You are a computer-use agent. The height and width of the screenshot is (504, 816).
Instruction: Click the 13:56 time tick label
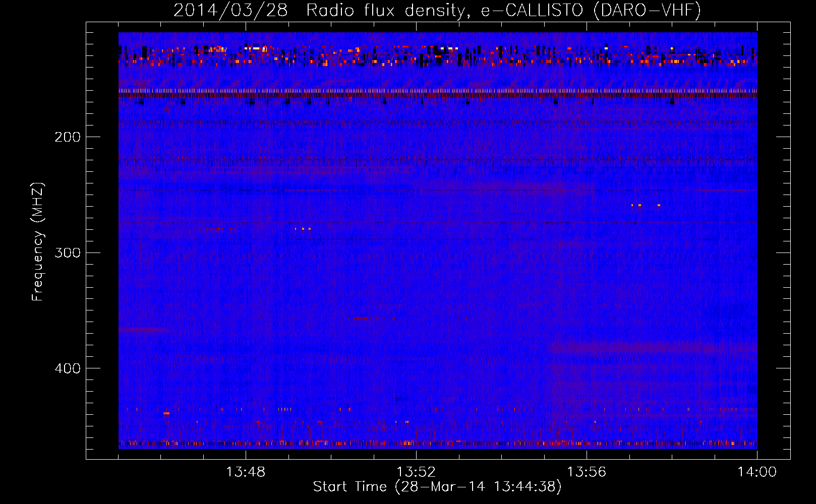(587, 472)
